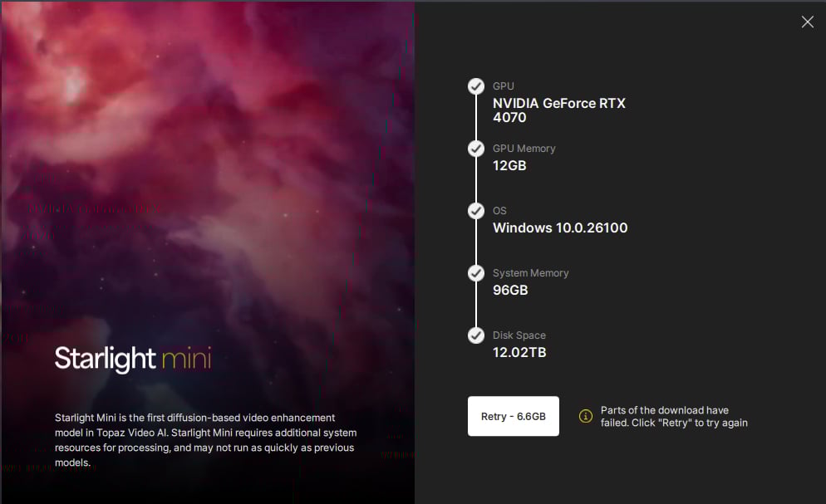
Task: Select the 12GB GPU memory value
Action: click(509, 165)
